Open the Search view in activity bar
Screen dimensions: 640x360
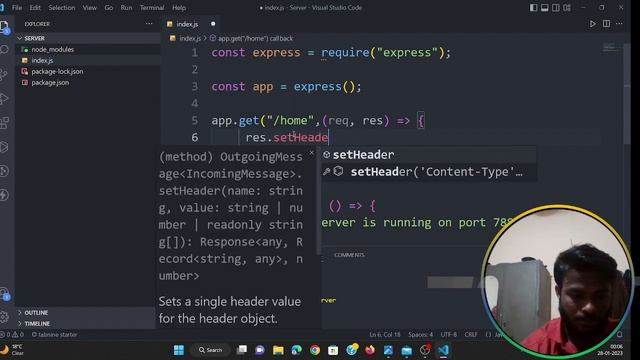coord(4,50)
